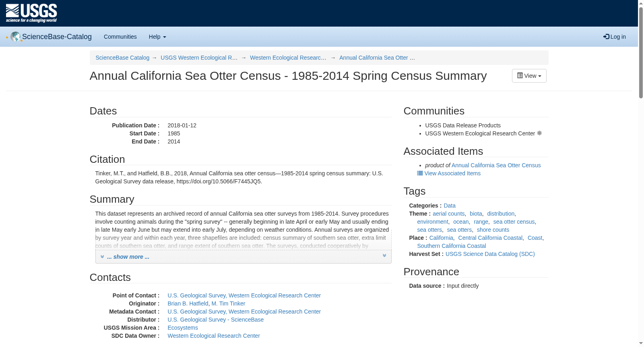Select the sea otter census tag
The image size is (644, 347).
pos(514,222)
